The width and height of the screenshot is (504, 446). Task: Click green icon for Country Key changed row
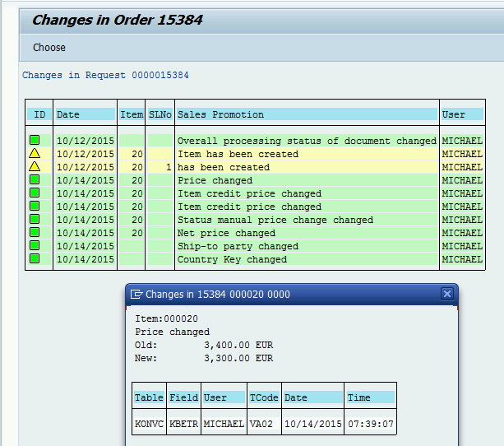(x=35, y=259)
